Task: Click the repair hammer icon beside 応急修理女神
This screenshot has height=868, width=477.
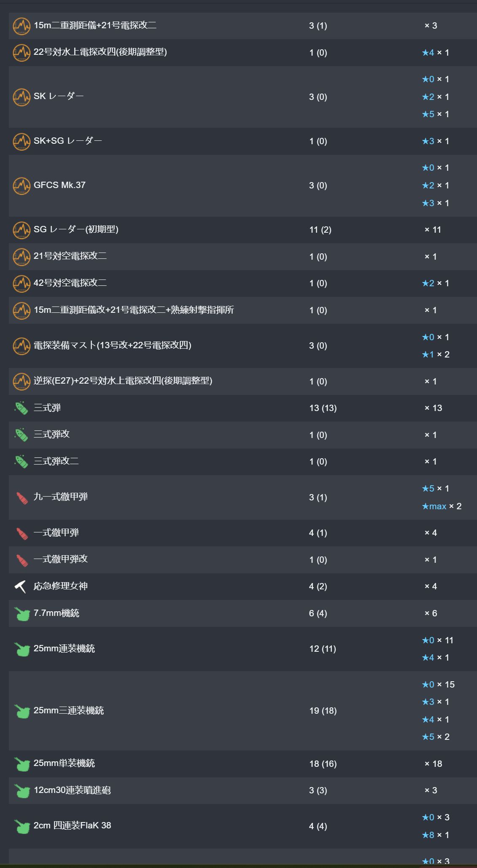Action: point(21,586)
